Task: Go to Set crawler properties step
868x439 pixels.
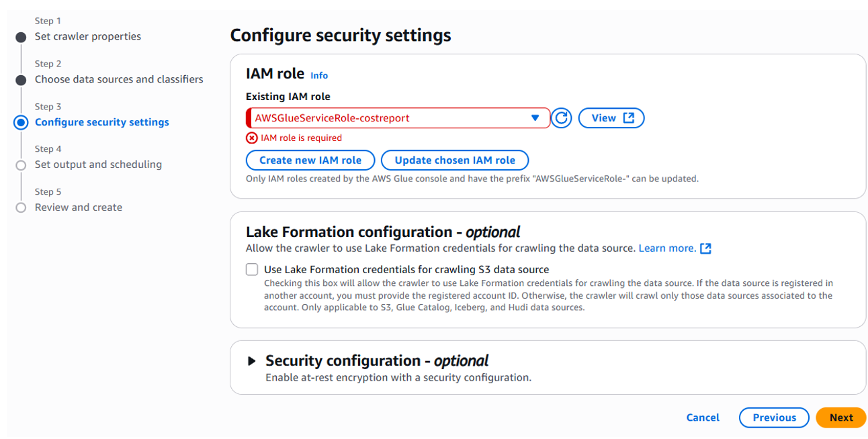Action: (x=88, y=36)
